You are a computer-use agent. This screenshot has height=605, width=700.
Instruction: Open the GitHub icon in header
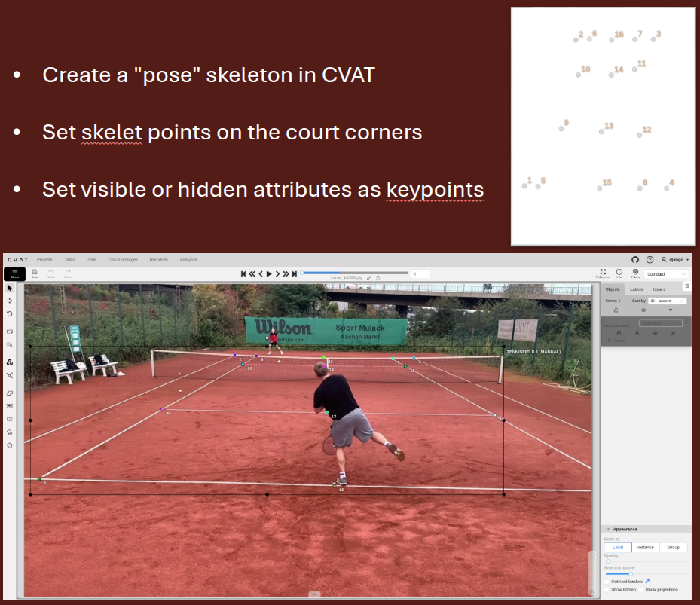tap(634, 259)
